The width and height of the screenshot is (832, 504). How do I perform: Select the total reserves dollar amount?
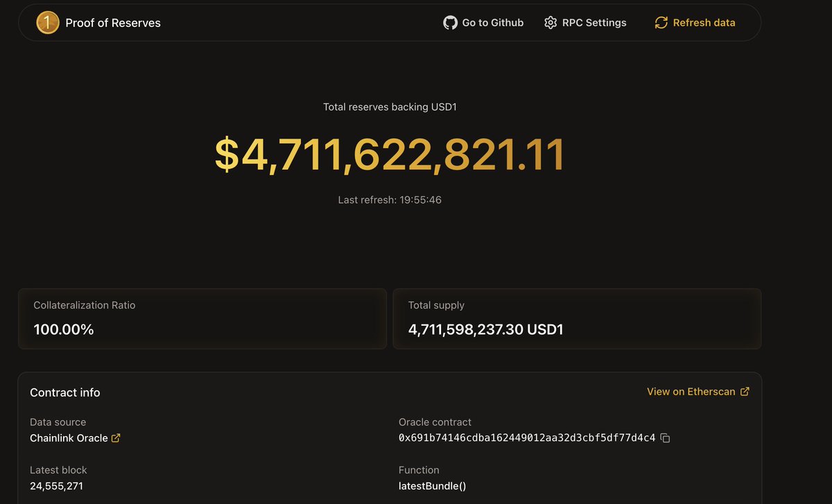pyautogui.click(x=390, y=155)
